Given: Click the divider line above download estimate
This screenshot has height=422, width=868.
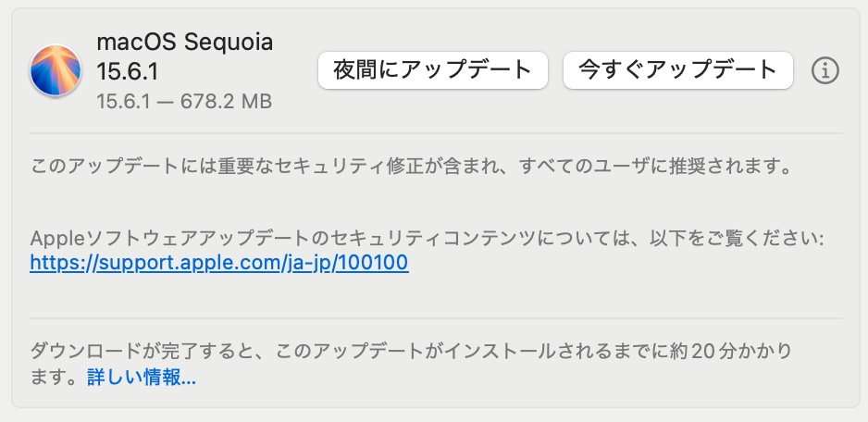Looking at the screenshot, I should [435, 318].
